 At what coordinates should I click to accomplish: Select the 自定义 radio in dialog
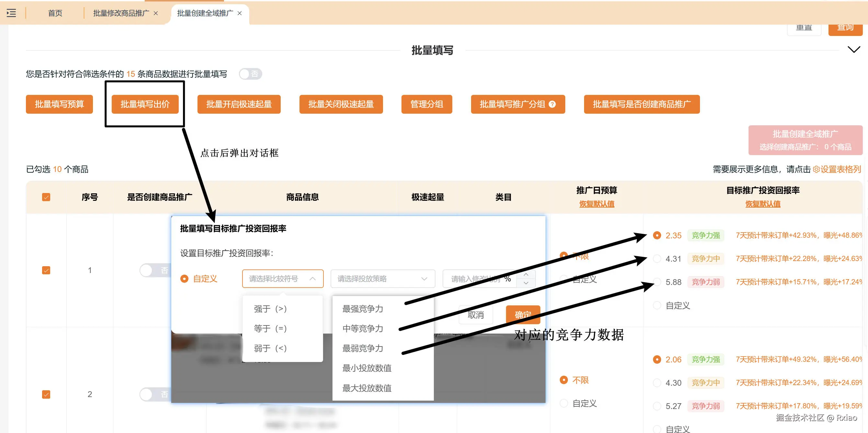[x=184, y=279]
